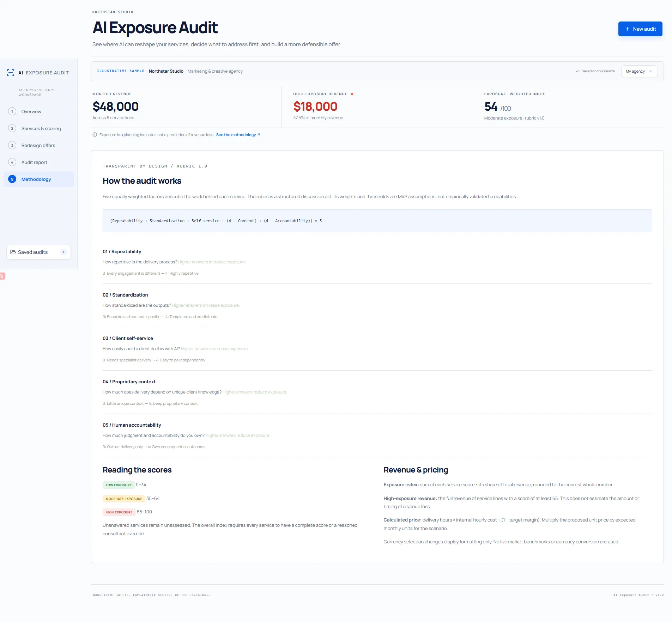The width and height of the screenshot is (672, 622).
Task: Click step number 1 circle for Overview
Action: coord(12,111)
